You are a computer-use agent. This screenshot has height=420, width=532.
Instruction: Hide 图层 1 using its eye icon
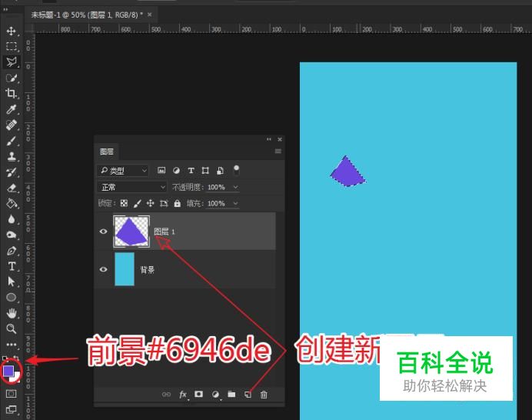click(104, 231)
